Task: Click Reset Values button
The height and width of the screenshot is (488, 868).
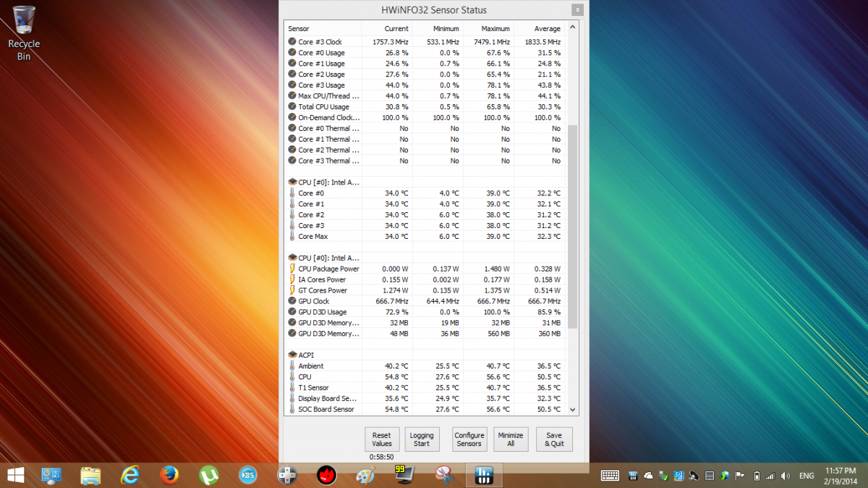Action: click(382, 439)
